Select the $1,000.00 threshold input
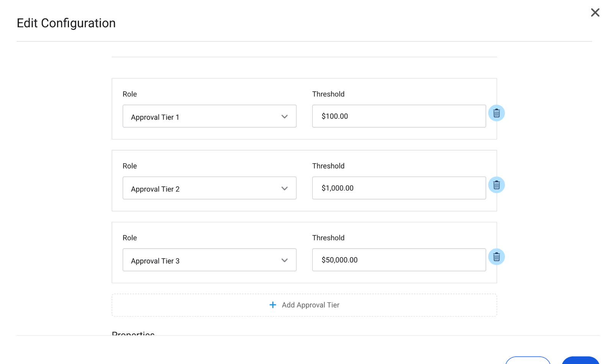 [398, 188]
